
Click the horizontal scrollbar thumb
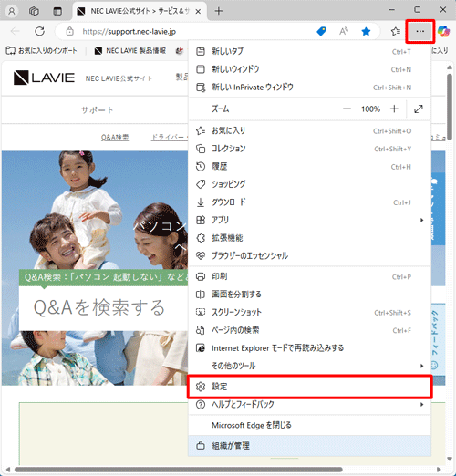(179, 470)
